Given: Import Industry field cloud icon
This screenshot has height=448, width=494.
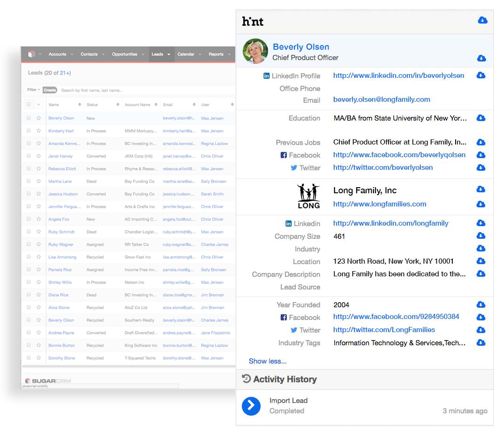Looking at the screenshot, I should [x=481, y=249].
